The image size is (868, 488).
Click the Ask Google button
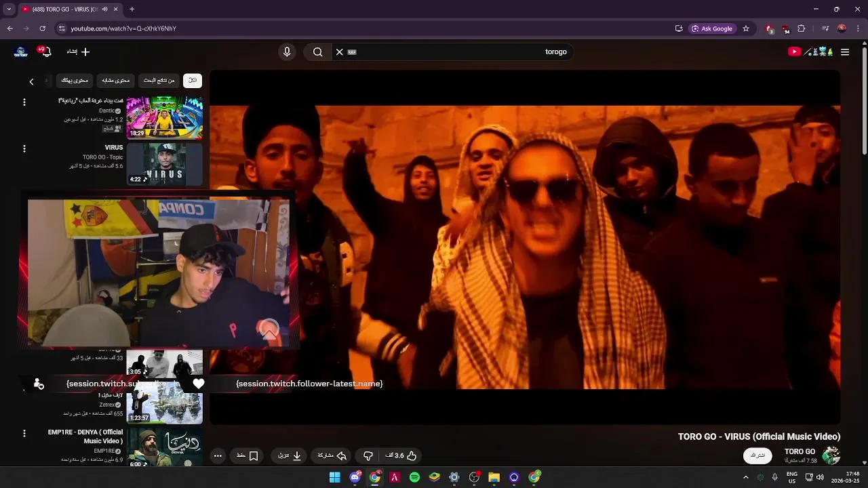[712, 28]
